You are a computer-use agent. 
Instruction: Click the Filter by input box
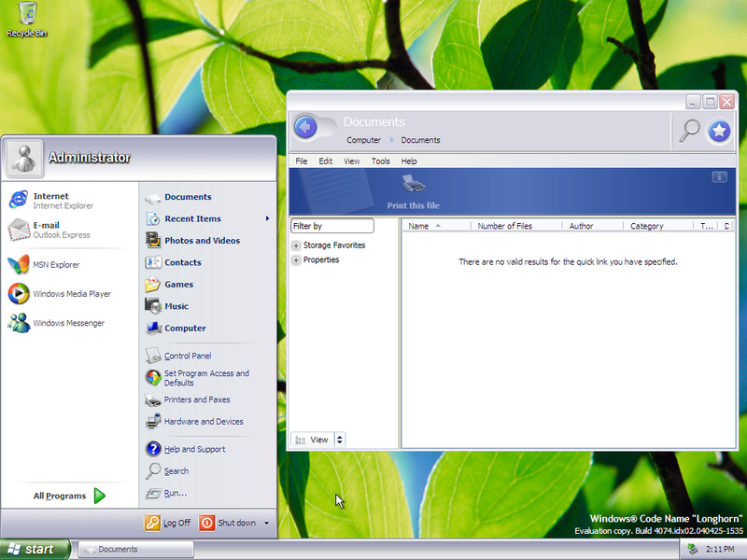[332, 226]
